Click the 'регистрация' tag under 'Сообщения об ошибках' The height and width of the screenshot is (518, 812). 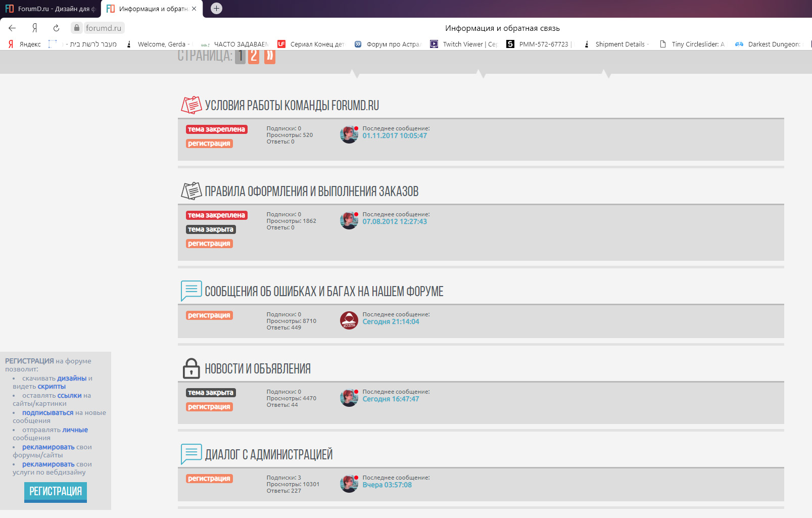tap(209, 315)
